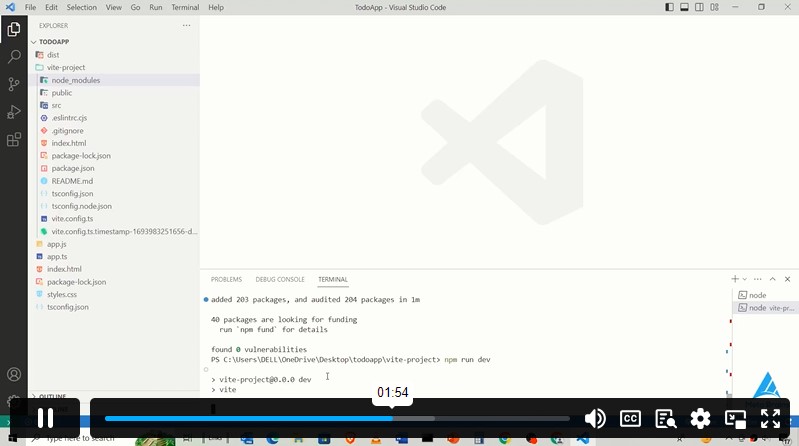
Task: Open the Search view in the activity bar
Action: coord(14,56)
